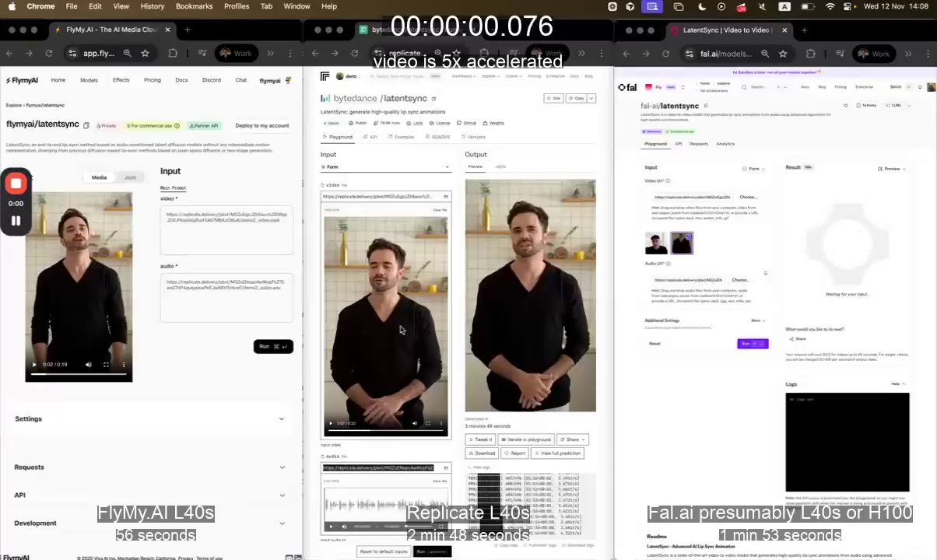
Task: Click Reset in the fal input form
Action: (x=654, y=343)
